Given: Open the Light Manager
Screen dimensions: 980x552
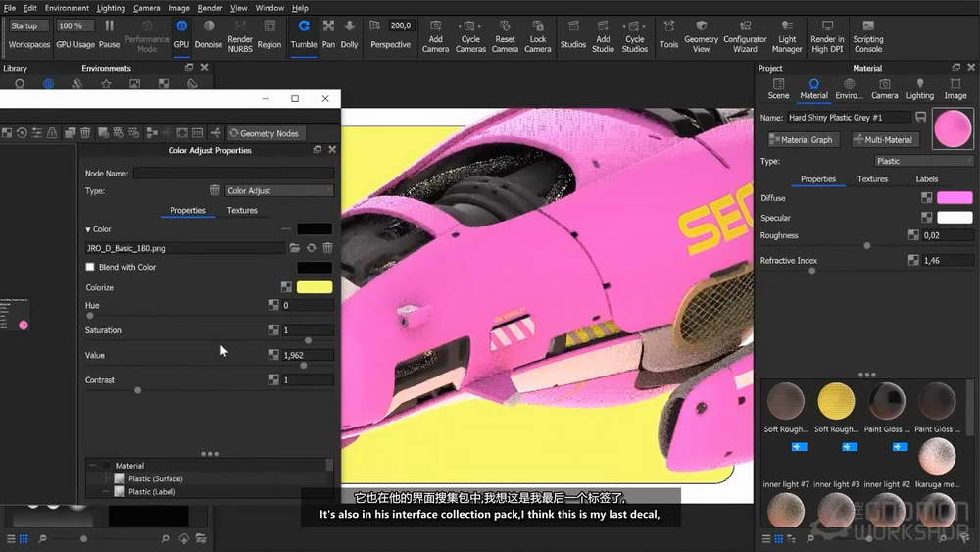Looking at the screenshot, I should point(787,35).
